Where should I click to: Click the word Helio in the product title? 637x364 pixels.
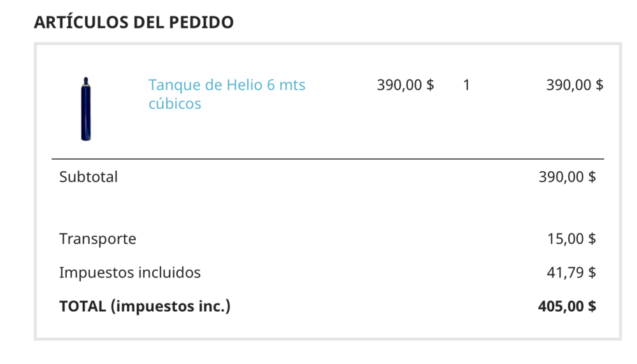point(245,85)
